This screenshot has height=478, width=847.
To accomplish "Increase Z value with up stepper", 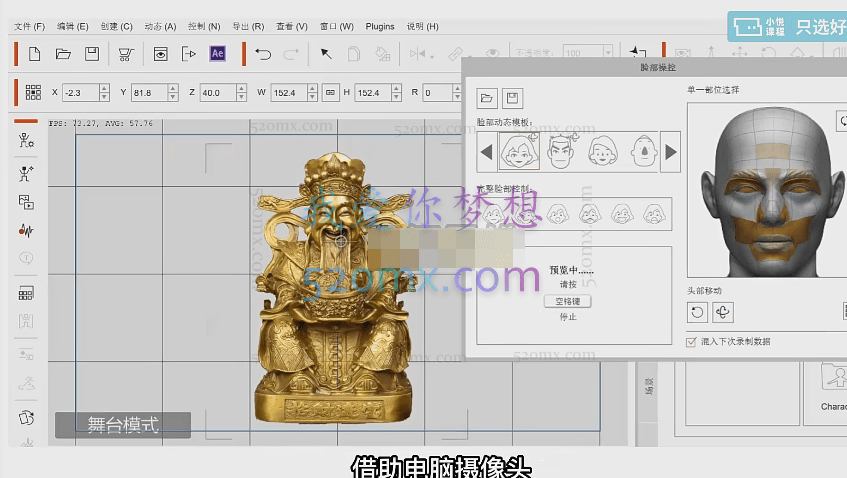I will click(241, 89).
